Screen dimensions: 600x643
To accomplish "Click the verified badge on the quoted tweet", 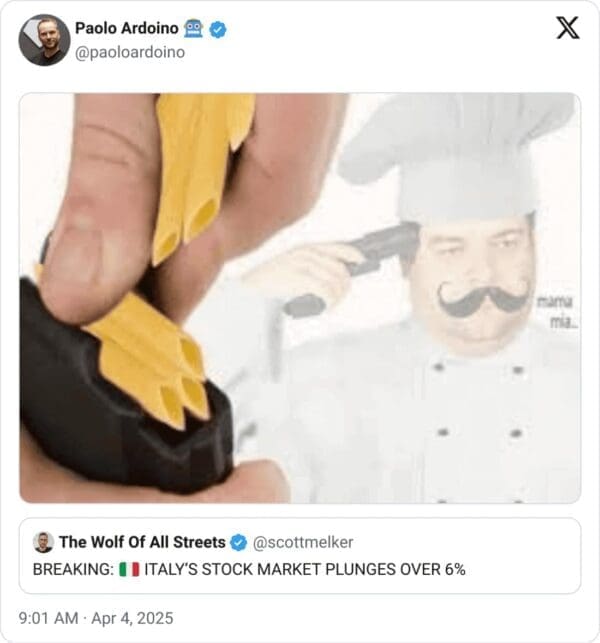I will point(239,542).
